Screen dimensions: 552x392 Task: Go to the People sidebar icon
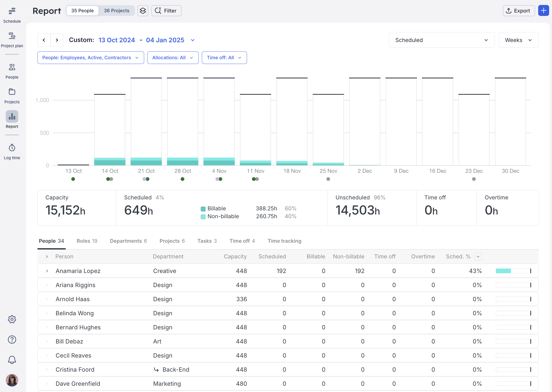click(12, 67)
